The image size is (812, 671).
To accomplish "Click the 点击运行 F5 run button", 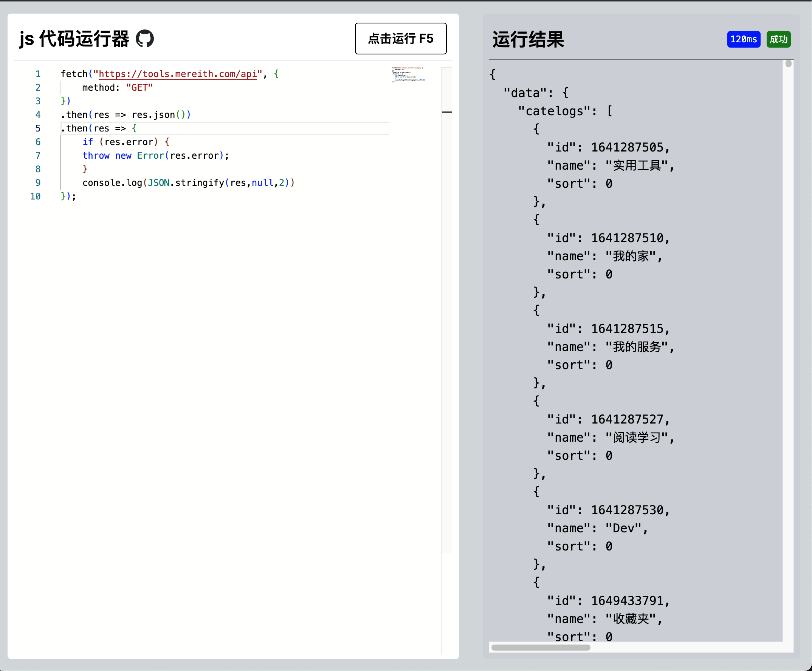I will pyautogui.click(x=401, y=39).
